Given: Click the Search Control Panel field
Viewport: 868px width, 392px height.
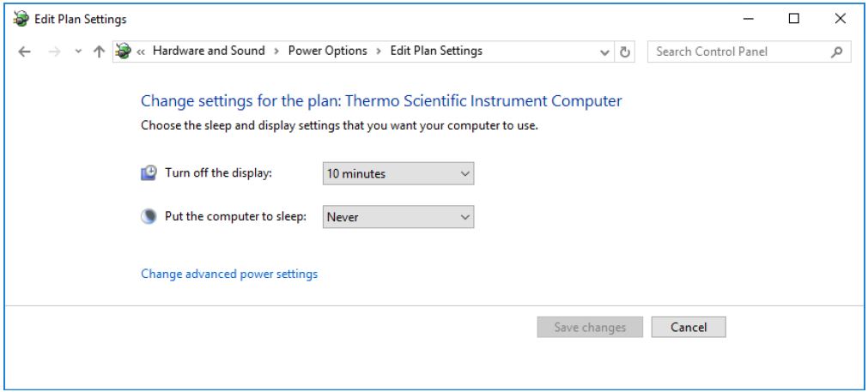Looking at the screenshot, I should 738,51.
